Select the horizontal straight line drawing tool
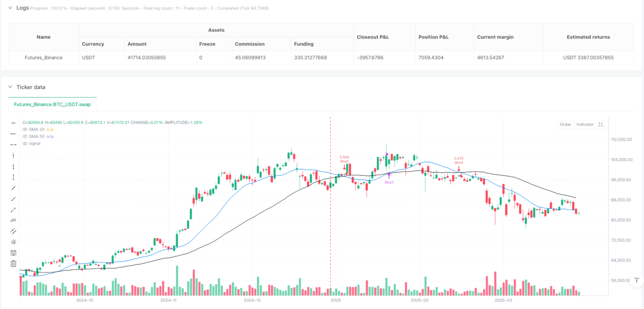The image size is (644, 309). pos(13,122)
